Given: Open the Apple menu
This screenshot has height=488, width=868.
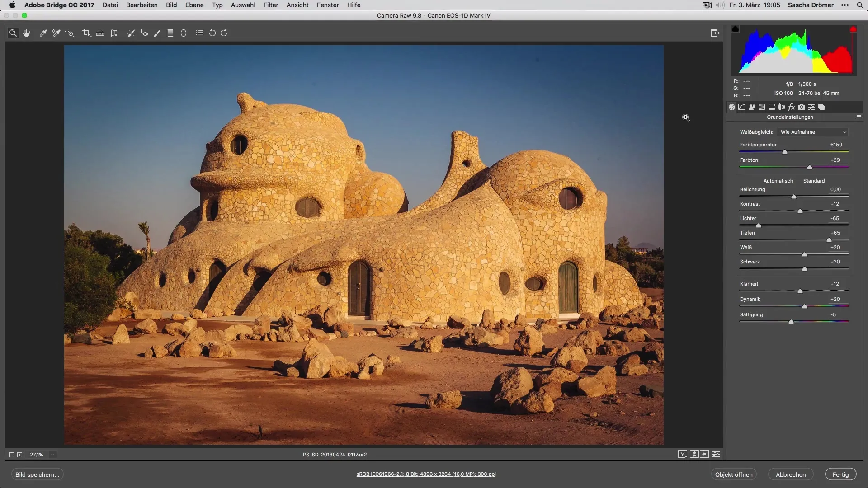Looking at the screenshot, I should 12,5.
